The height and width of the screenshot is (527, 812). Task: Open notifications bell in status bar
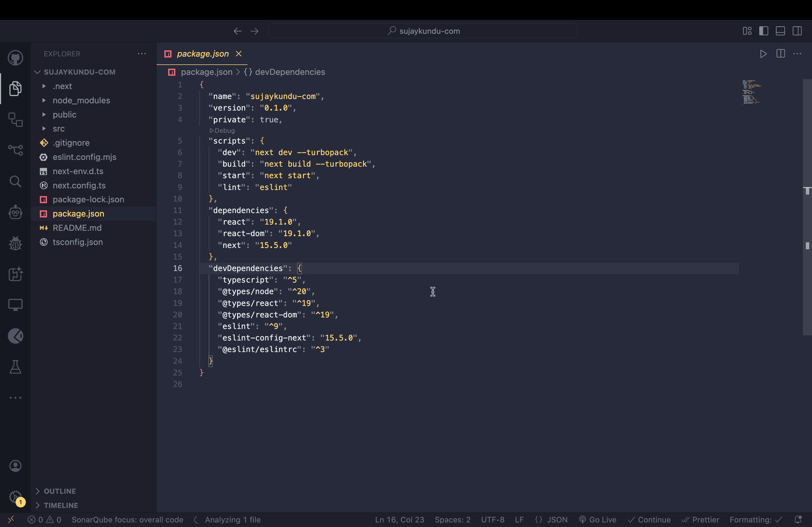(798, 519)
